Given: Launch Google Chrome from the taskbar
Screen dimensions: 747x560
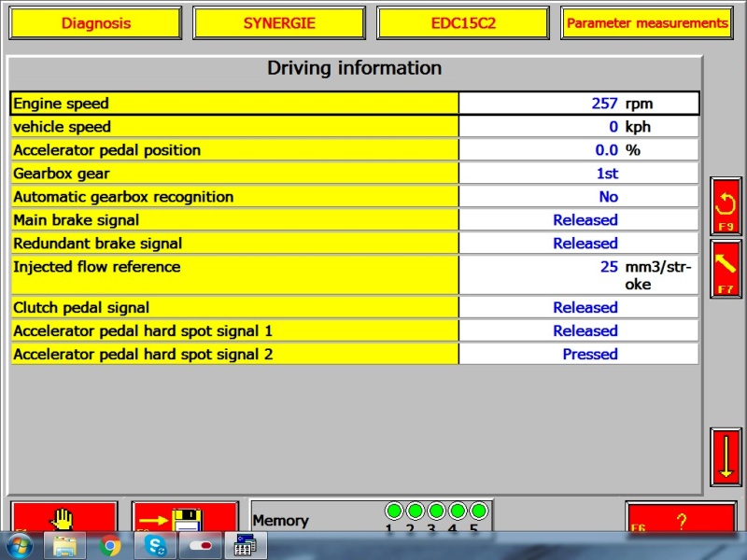Looking at the screenshot, I should pyautogui.click(x=110, y=546).
